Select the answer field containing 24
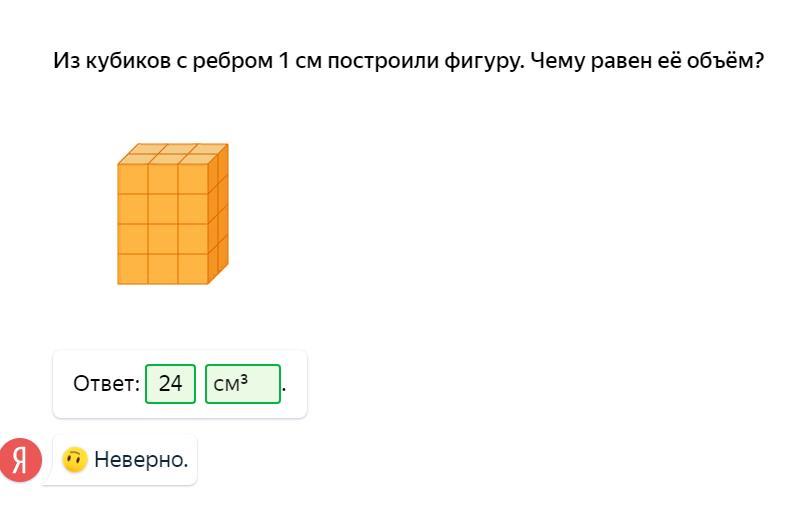The width and height of the screenshot is (809, 508). point(171,383)
